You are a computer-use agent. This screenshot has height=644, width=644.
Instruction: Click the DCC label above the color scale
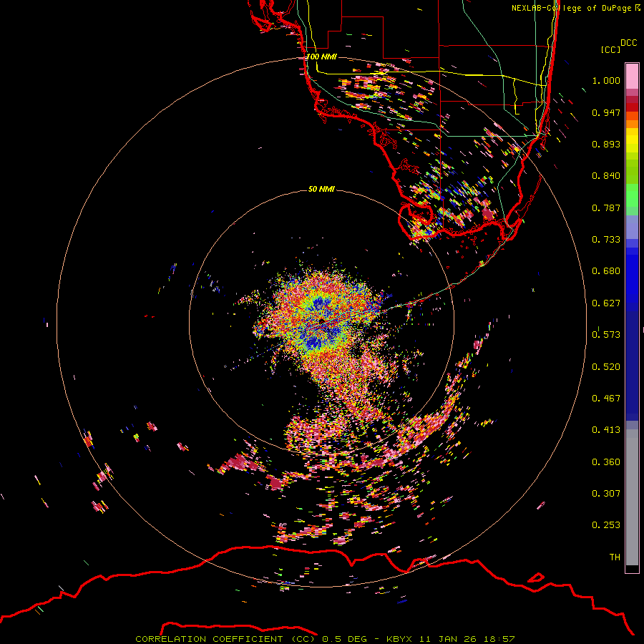[629, 43]
